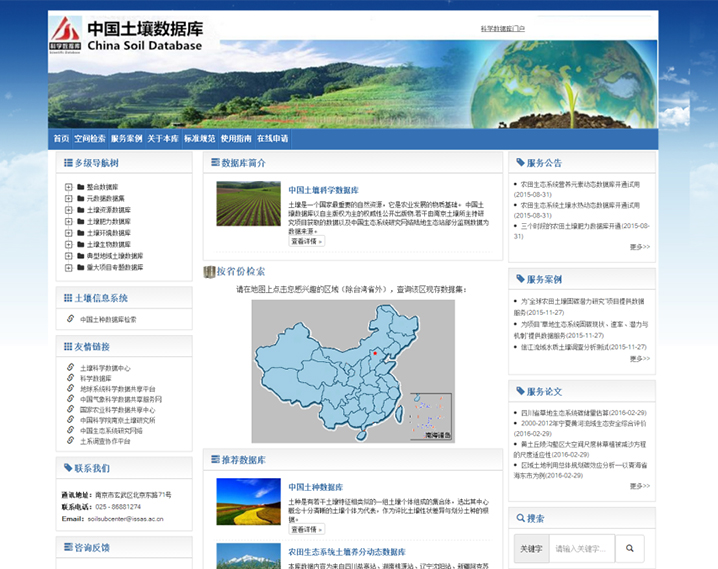This screenshot has width=718, height=569.
Task: Expand the 整合数据库 tree node
Action: point(69,187)
